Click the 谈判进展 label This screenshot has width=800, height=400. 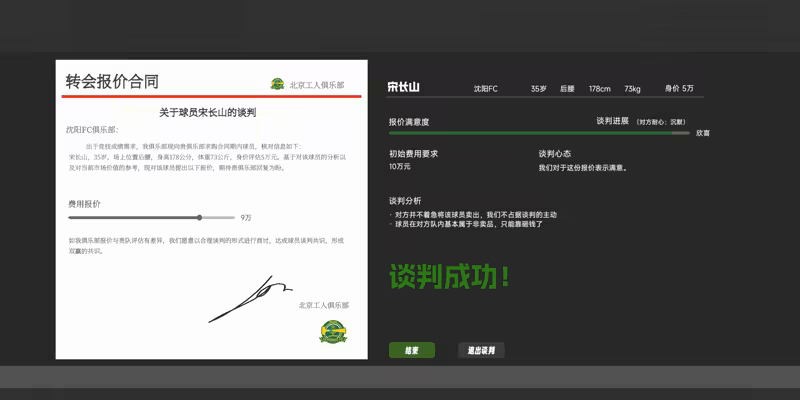click(x=612, y=121)
